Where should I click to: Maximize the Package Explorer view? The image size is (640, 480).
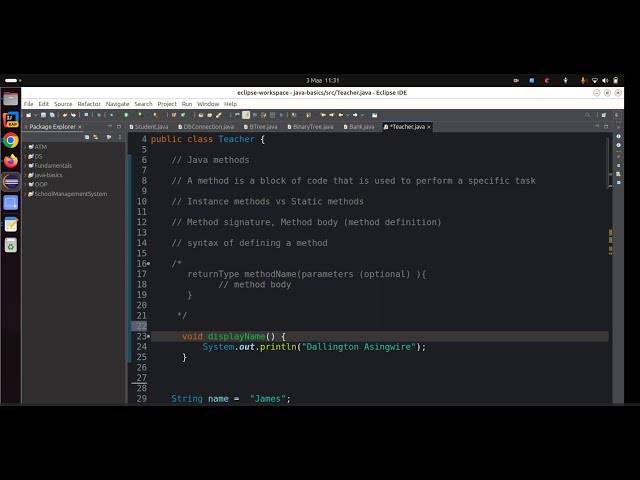coord(119,127)
